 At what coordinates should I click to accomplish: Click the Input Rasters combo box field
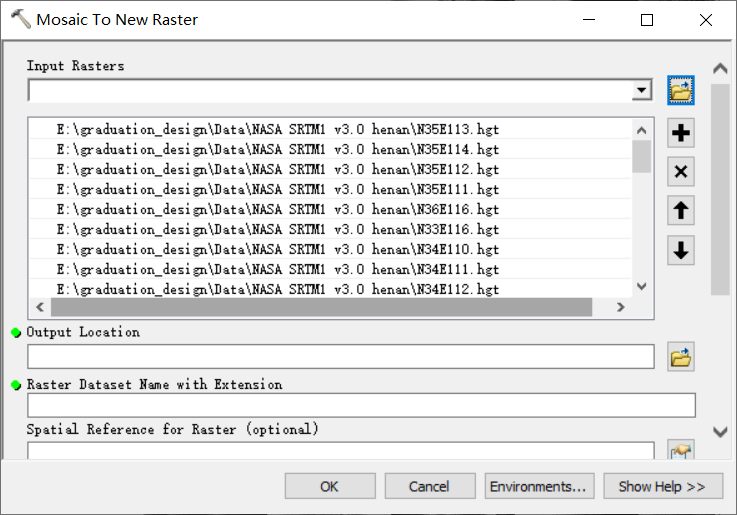[x=330, y=90]
